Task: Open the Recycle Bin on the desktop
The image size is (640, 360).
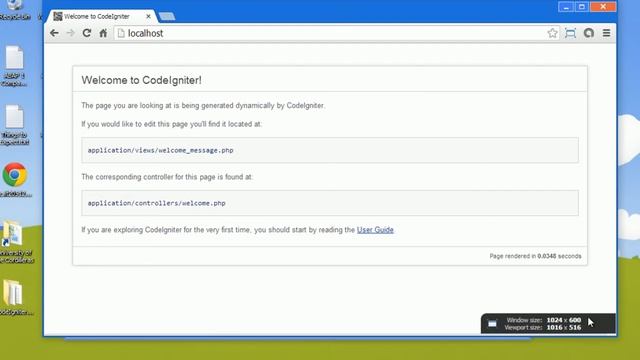Action: pos(14,10)
